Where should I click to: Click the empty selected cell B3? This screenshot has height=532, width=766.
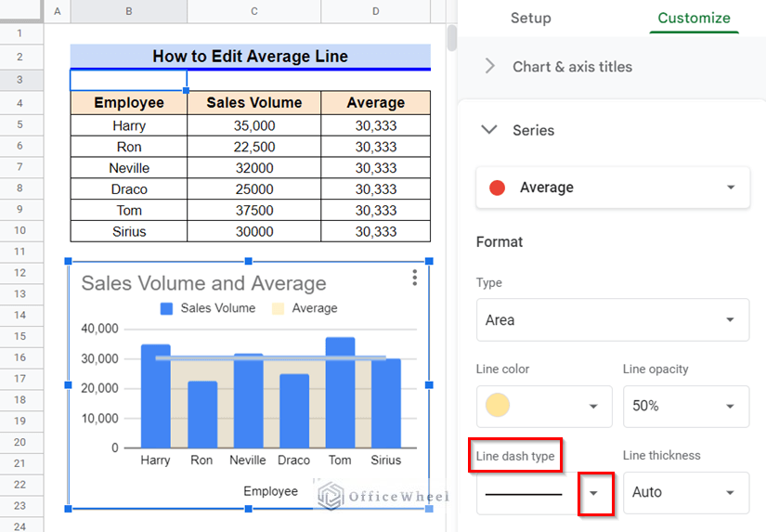point(128,80)
